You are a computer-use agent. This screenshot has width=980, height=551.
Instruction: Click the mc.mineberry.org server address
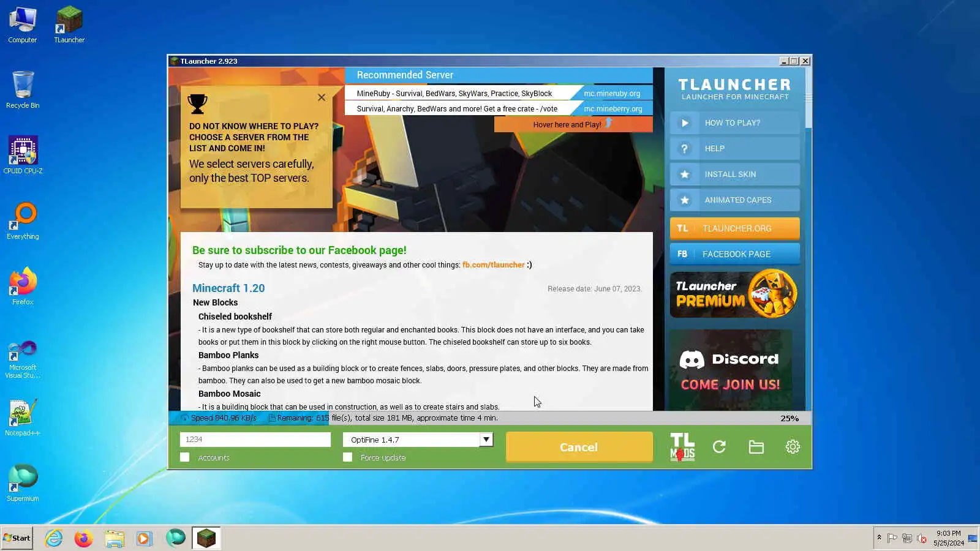[x=613, y=109]
